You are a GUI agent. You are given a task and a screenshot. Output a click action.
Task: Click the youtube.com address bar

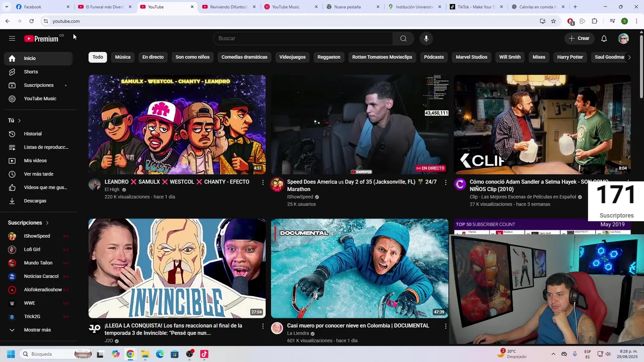(x=289, y=21)
